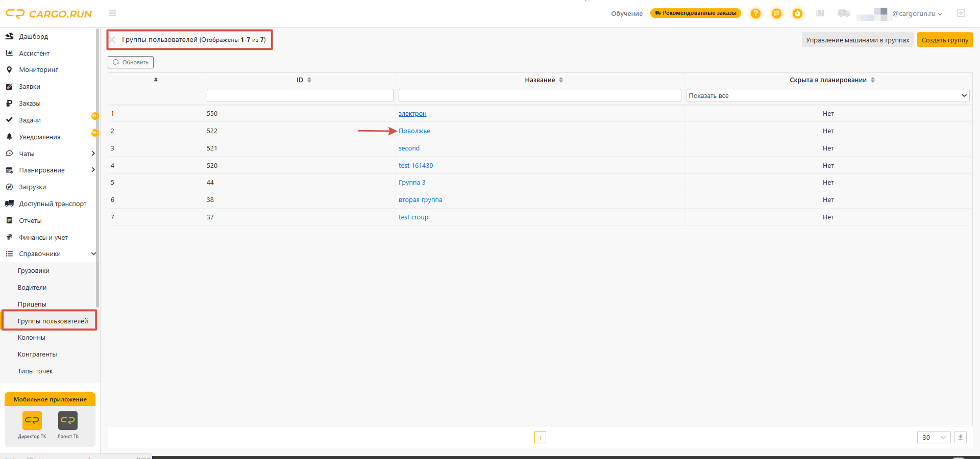The width and height of the screenshot is (980, 459).
Task: Click Управление машинами в группах button
Action: (857, 40)
